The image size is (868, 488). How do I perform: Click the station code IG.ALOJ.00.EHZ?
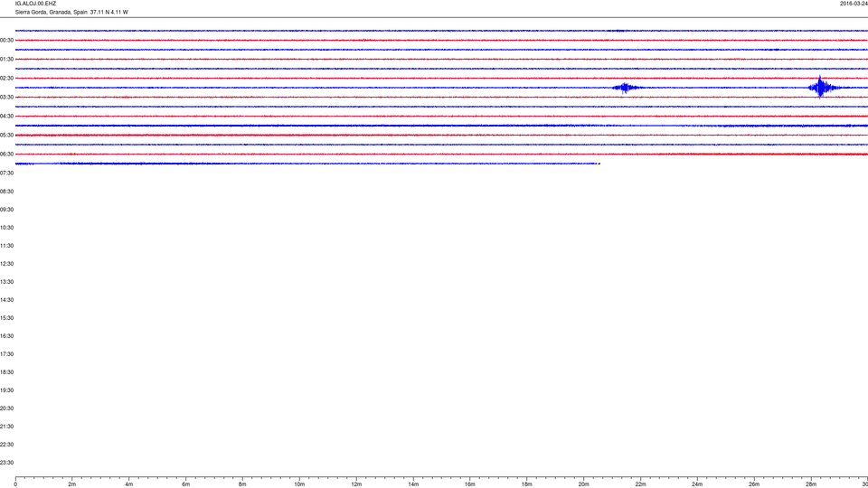tap(35, 4)
